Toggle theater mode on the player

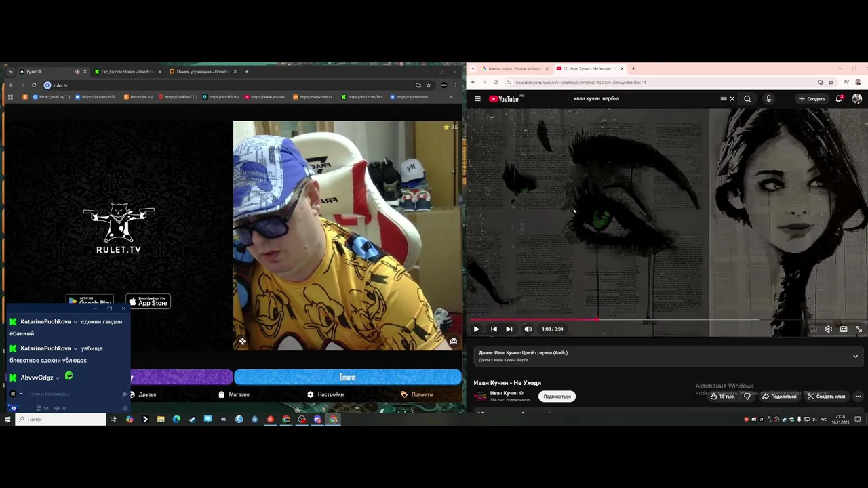pos(844,329)
